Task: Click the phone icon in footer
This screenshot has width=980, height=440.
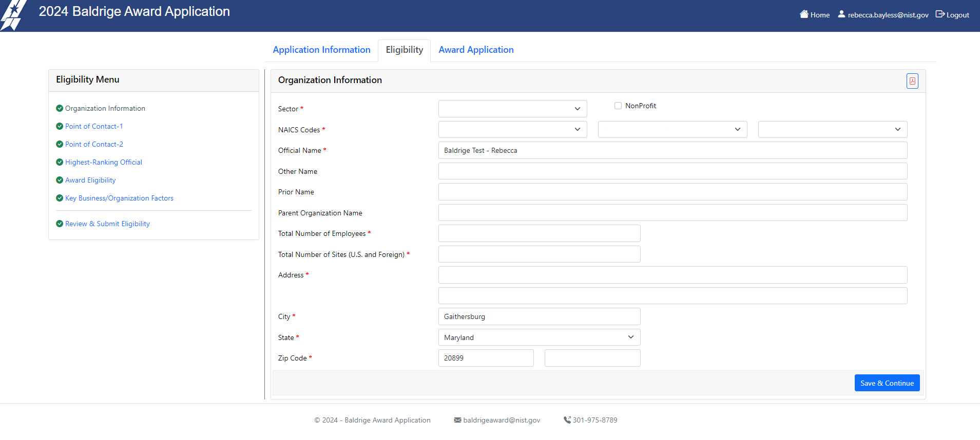Action: point(567,420)
